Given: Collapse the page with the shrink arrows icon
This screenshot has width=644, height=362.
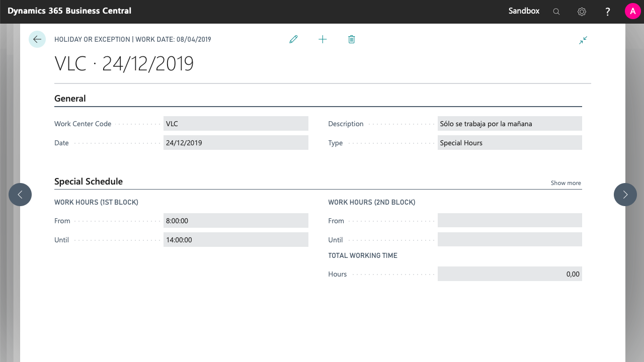Looking at the screenshot, I should coord(583,40).
